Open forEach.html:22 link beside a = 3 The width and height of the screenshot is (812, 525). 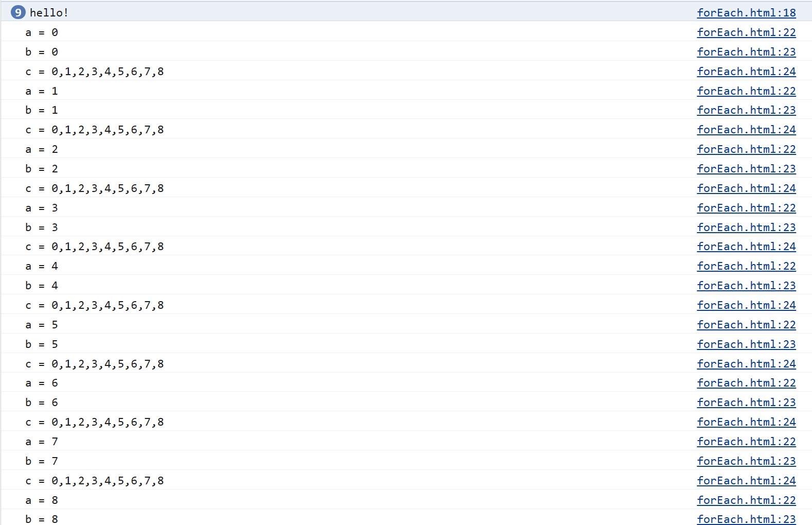point(746,207)
